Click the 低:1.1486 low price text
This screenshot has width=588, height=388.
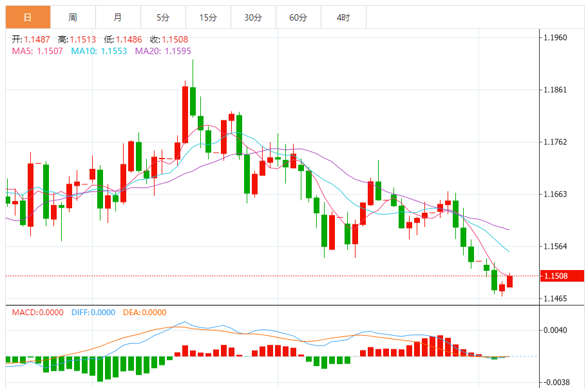coord(123,39)
